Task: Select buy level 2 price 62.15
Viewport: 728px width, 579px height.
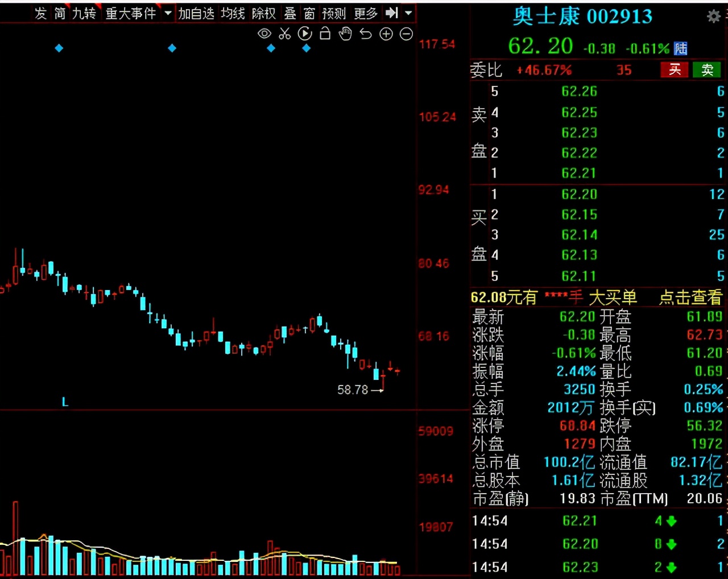Action: tap(580, 214)
